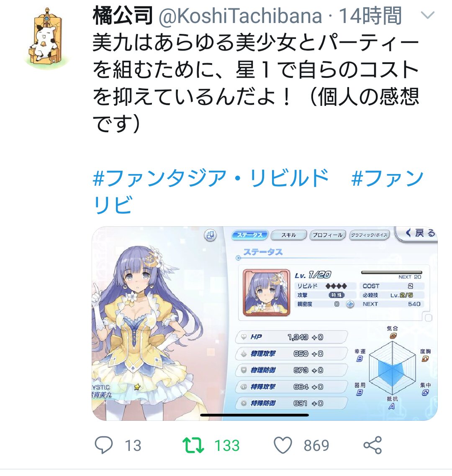452x476 pixels.
Task: Tap the 親密度 round detail icon
Action: click(350, 304)
